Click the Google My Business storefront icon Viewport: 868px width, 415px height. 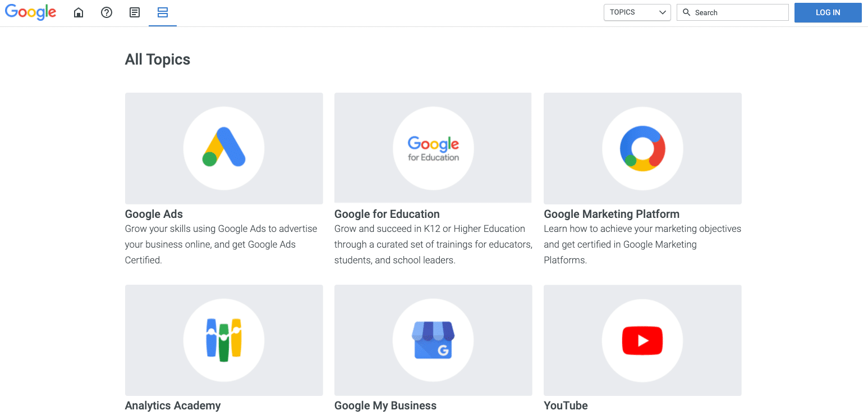pyautogui.click(x=433, y=340)
